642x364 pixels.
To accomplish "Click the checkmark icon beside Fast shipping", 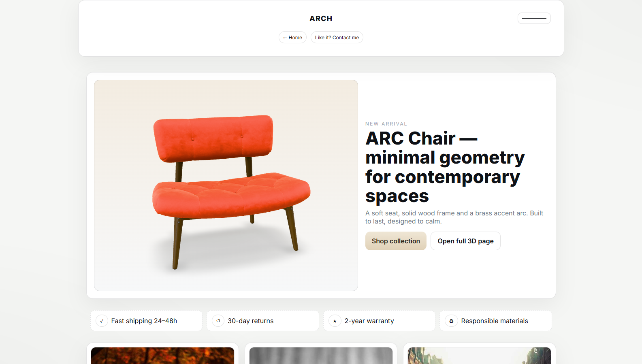I will pos(102,321).
